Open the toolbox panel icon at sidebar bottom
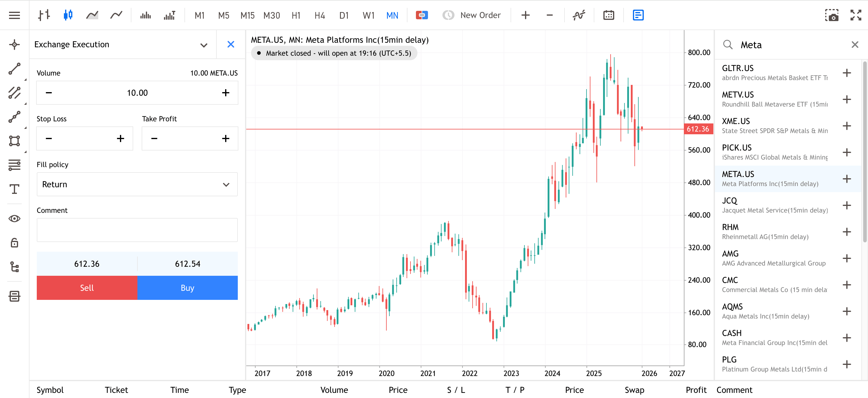868x398 pixels. click(x=14, y=296)
